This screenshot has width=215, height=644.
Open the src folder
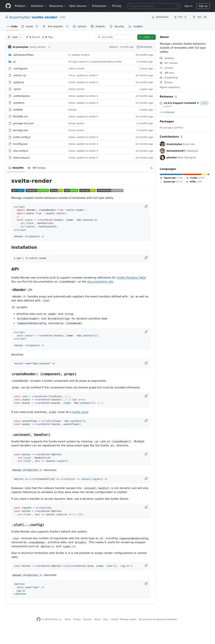click(15, 62)
